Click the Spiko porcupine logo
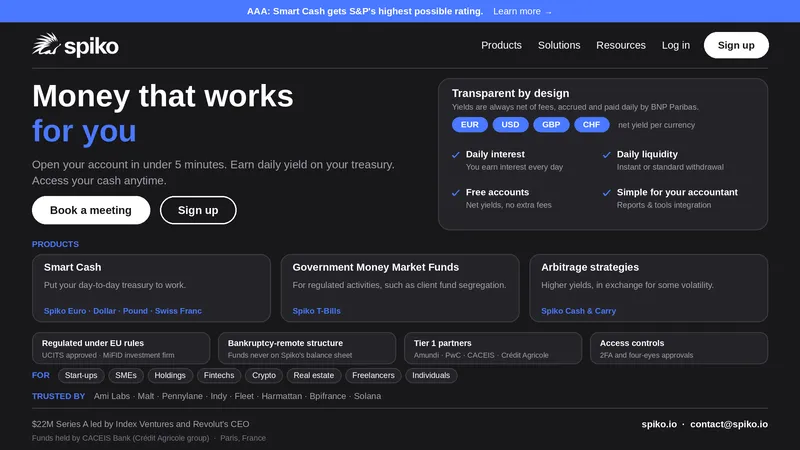This screenshot has width=800, height=450. point(75,45)
